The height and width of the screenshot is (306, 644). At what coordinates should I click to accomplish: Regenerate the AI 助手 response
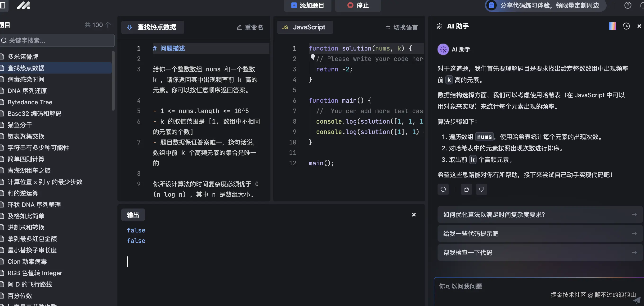coord(443,189)
